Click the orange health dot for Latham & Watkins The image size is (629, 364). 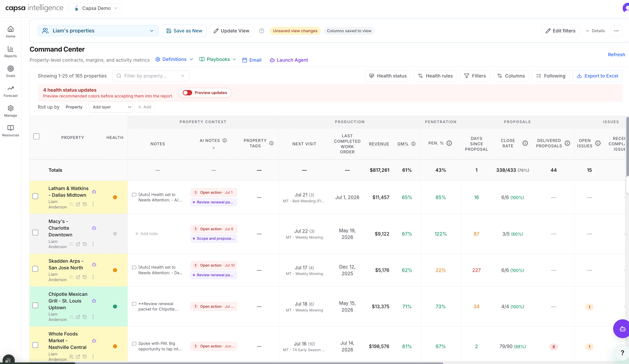click(115, 197)
